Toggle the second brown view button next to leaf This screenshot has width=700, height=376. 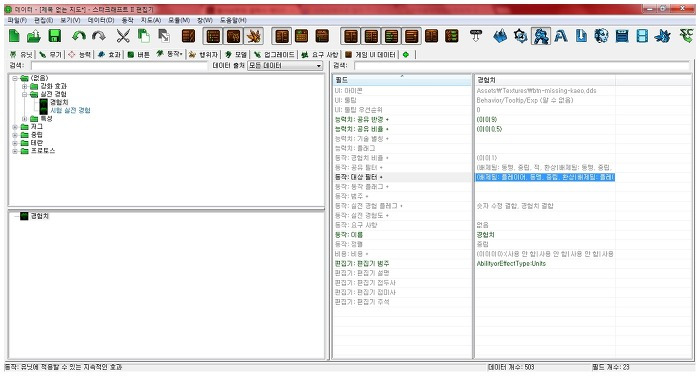pyautogui.click(x=233, y=36)
